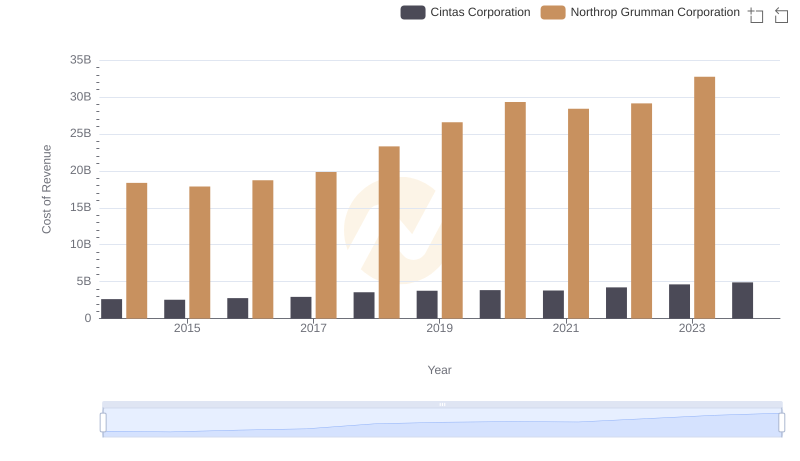The image size is (800, 461).
Task: Click the Cost of Revenue axis title
Action: click(46, 189)
